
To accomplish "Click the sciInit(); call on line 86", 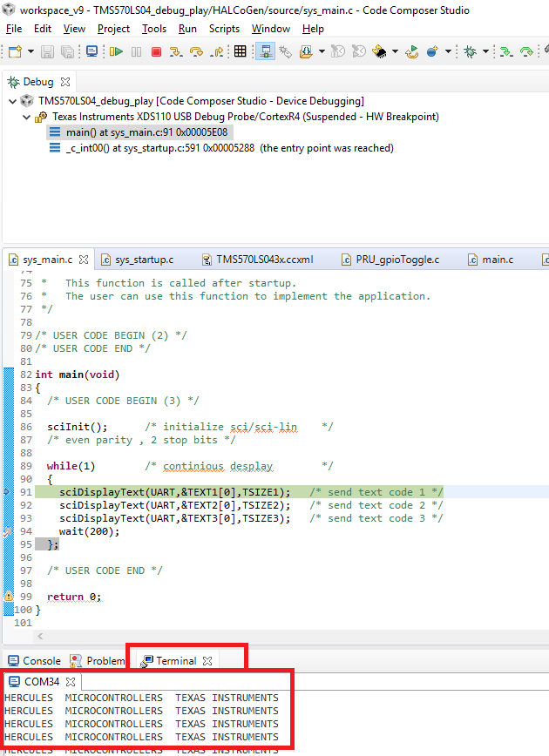I will pos(78,427).
